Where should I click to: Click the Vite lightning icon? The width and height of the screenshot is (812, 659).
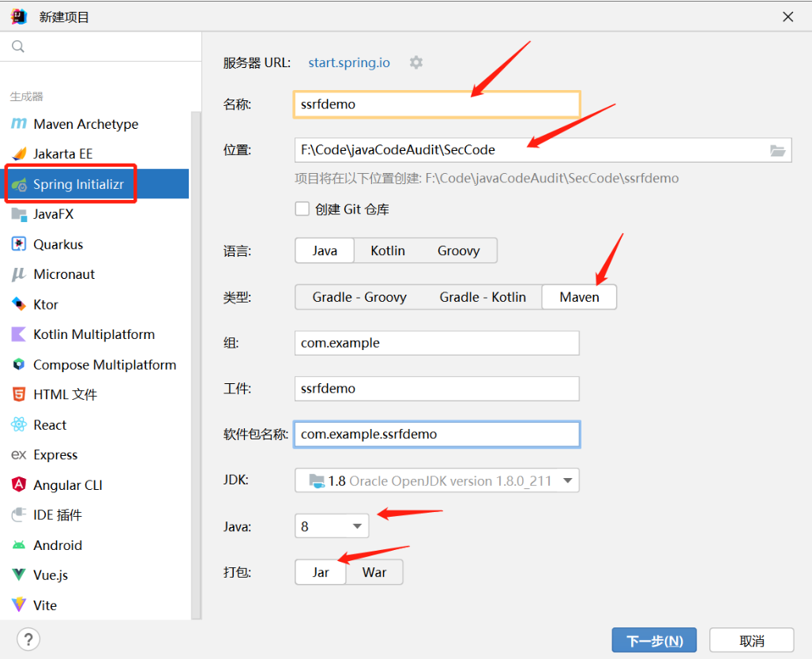(19, 604)
